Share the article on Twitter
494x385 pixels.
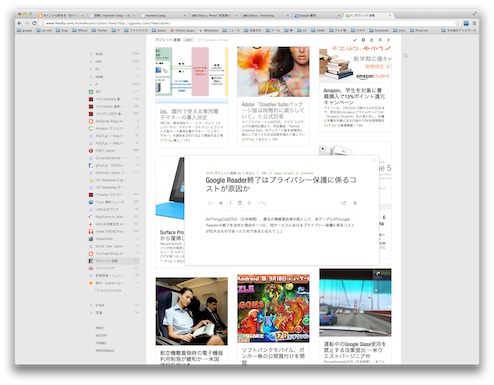pos(221,203)
